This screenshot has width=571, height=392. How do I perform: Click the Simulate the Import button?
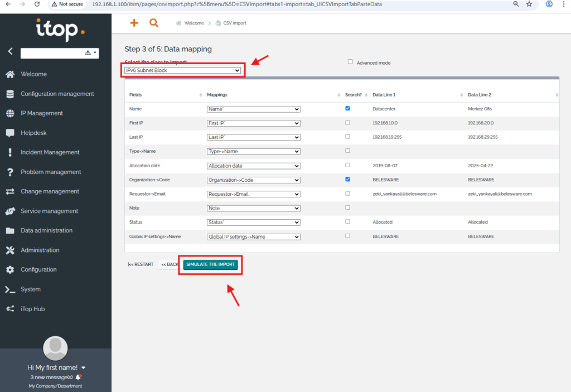click(x=211, y=264)
